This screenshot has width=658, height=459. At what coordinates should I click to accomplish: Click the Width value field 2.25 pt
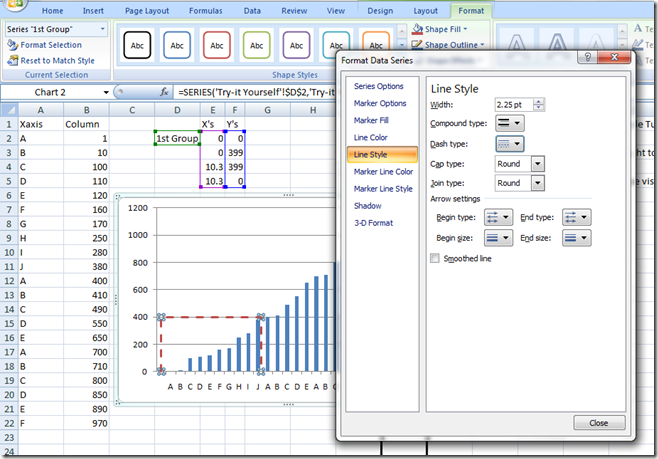[x=514, y=104]
